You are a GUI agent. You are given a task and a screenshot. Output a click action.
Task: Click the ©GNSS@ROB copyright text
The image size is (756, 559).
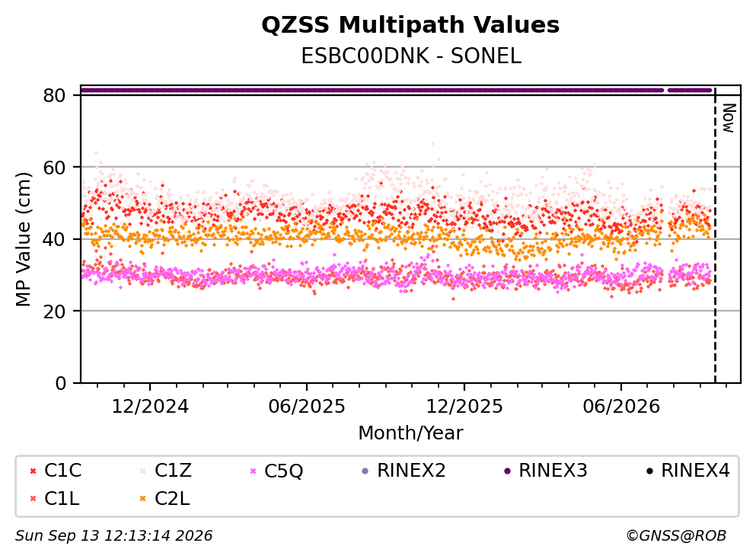pyautogui.click(x=676, y=535)
